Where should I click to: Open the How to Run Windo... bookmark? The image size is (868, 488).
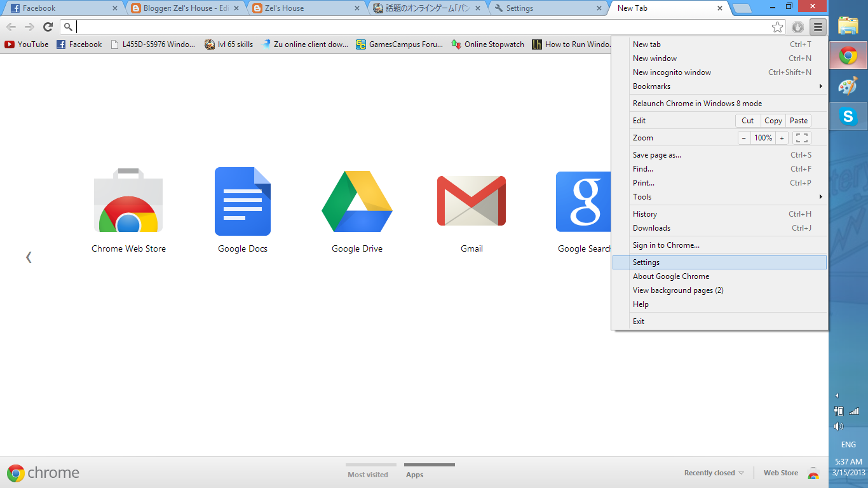coord(571,44)
